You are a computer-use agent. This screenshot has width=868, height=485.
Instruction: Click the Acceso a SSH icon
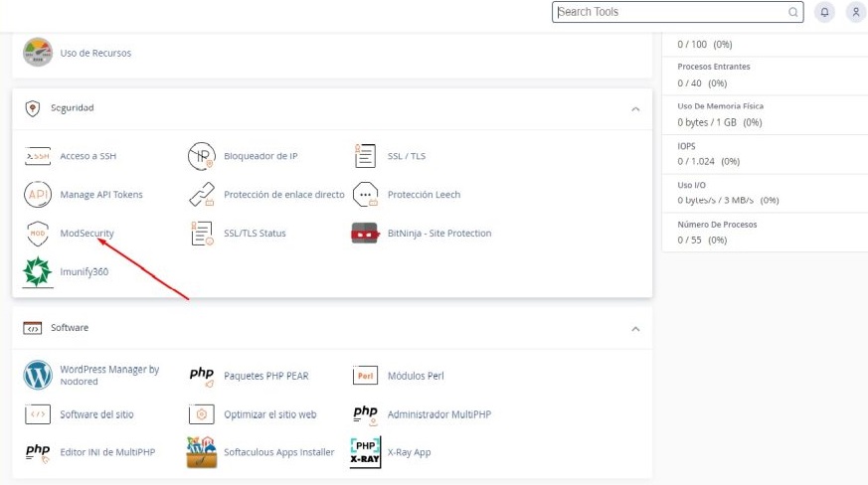click(38, 156)
